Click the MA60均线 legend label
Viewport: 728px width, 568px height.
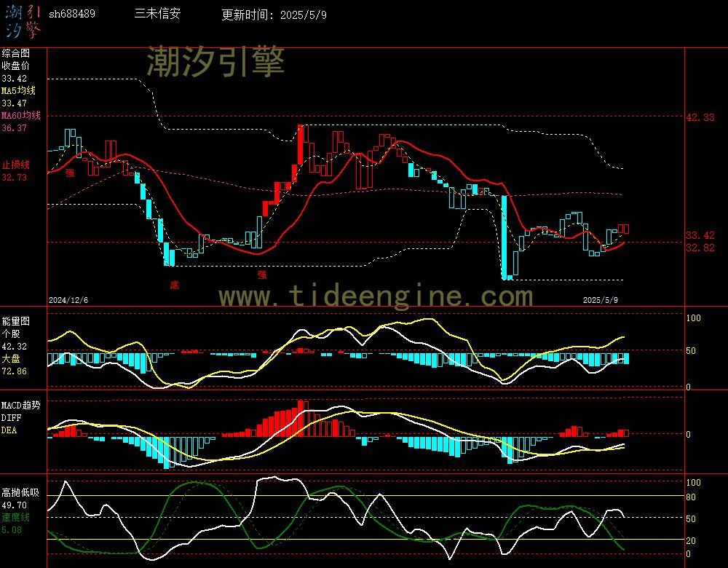click(21, 115)
